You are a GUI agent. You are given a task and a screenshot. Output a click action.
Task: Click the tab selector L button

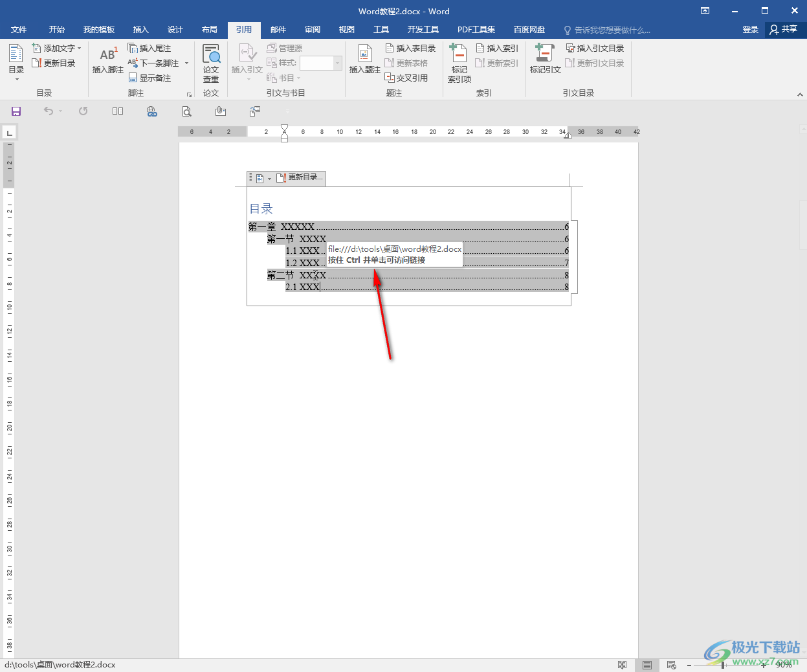pos(9,133)
